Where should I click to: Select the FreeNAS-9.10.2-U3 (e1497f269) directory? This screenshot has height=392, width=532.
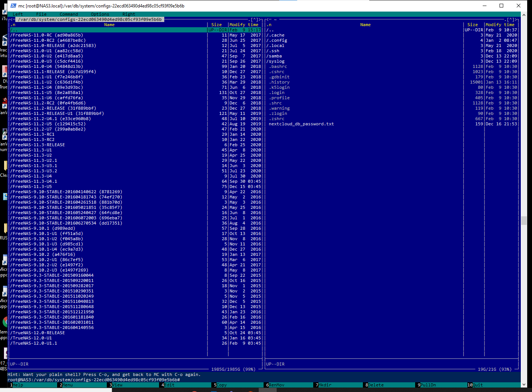[136, 270]
